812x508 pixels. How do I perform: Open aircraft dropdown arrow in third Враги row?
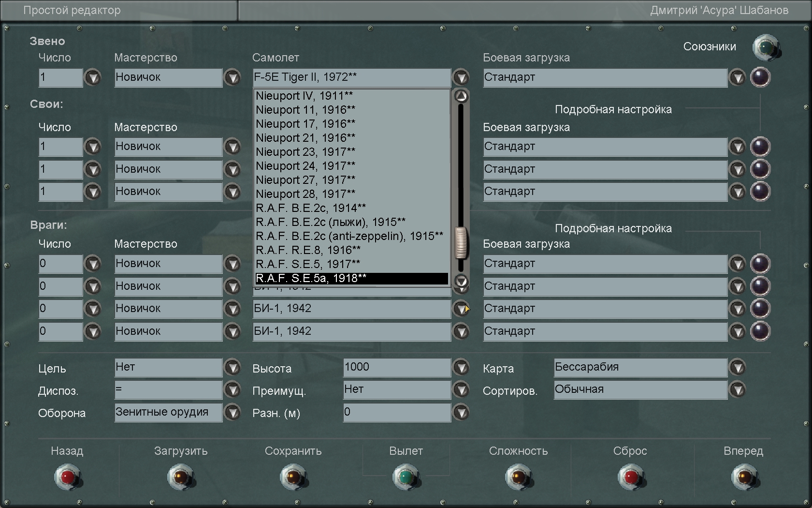(461, 309)
